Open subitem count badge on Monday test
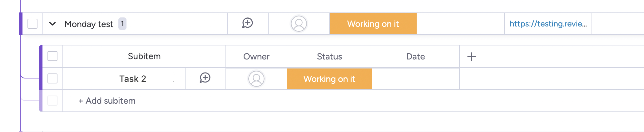The width and height of the screenshot is (644, 132). 122,24
